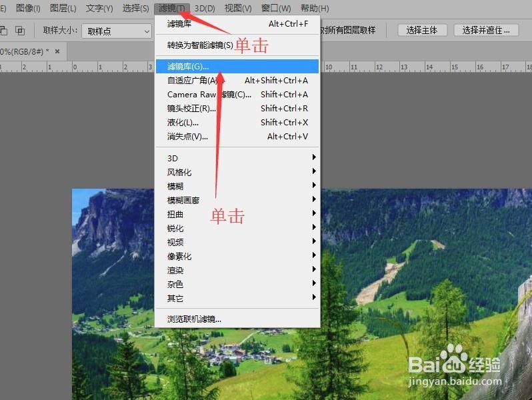
Task: Expand the 渲染 submenu
Action: 237,271
